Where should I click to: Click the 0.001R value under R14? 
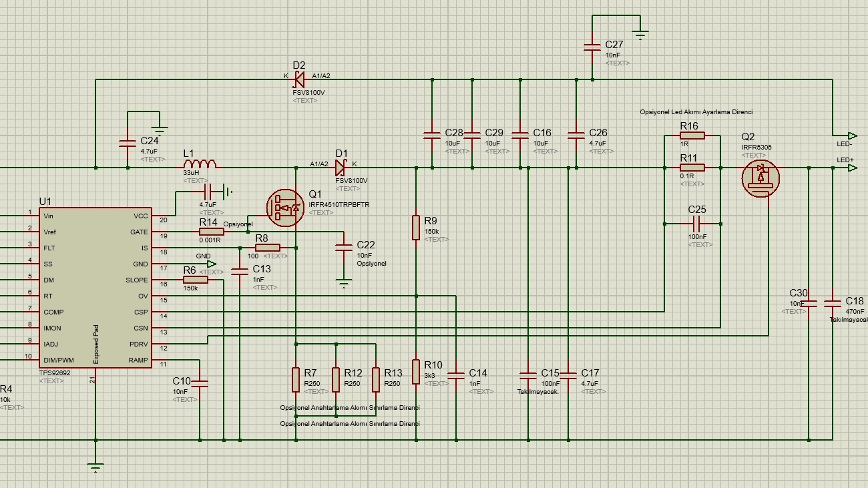click(210, 240)
